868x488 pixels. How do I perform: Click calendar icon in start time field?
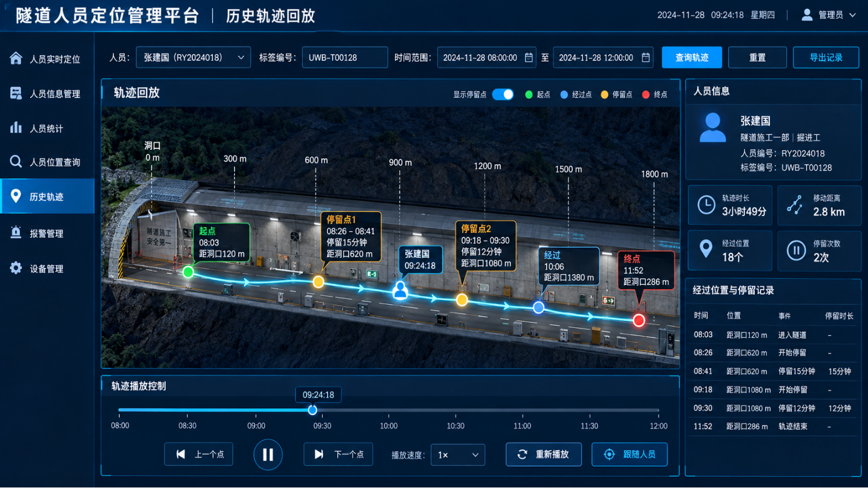pos(528,57)
